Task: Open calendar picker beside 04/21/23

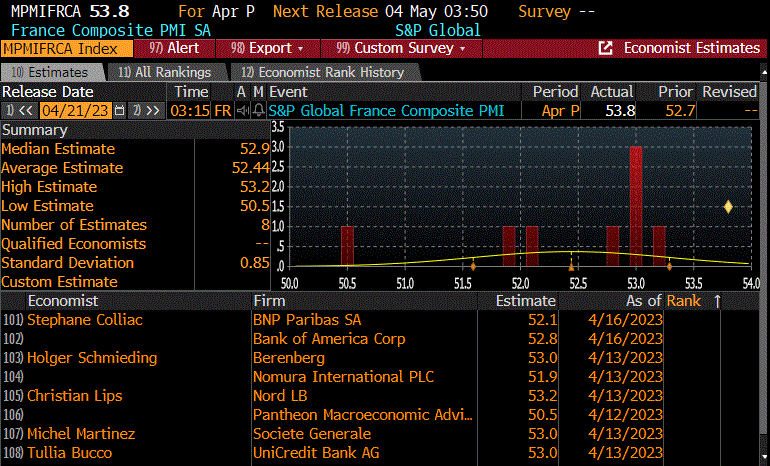Action: coord(119,110)
